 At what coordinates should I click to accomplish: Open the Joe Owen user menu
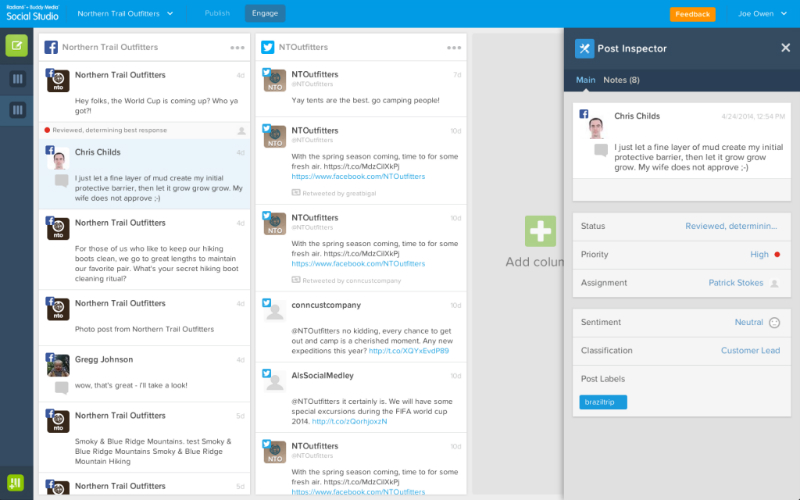(x=762, y=14)
